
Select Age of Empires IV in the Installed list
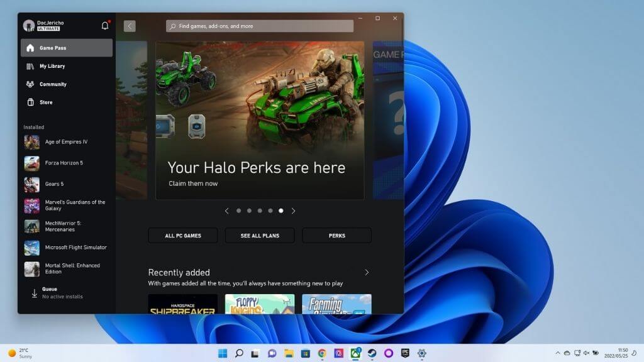click(x=67, y=142)
